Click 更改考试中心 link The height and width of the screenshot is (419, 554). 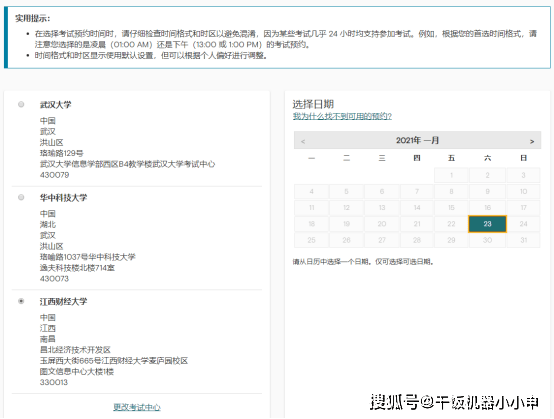point(137,407)
